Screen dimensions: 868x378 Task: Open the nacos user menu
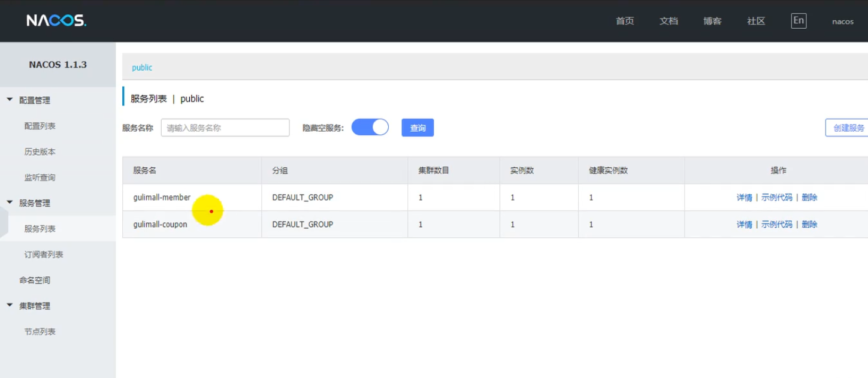coord(843,22)
